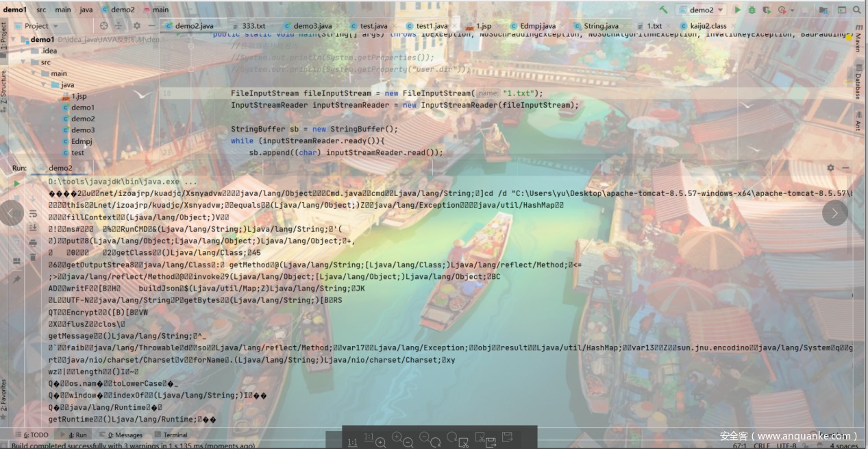Select Edmpj class in project tree
The width and height of the screenshot is (868, 449).
(77, 141)
